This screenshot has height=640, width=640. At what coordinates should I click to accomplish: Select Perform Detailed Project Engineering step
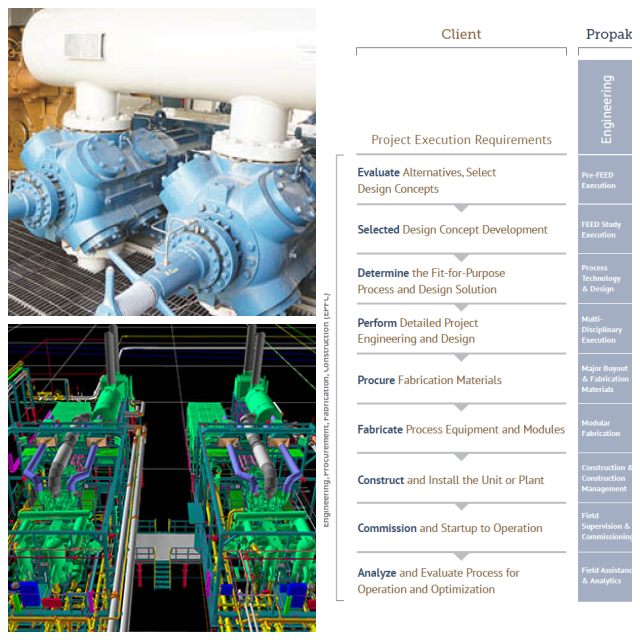coord(418,330)
